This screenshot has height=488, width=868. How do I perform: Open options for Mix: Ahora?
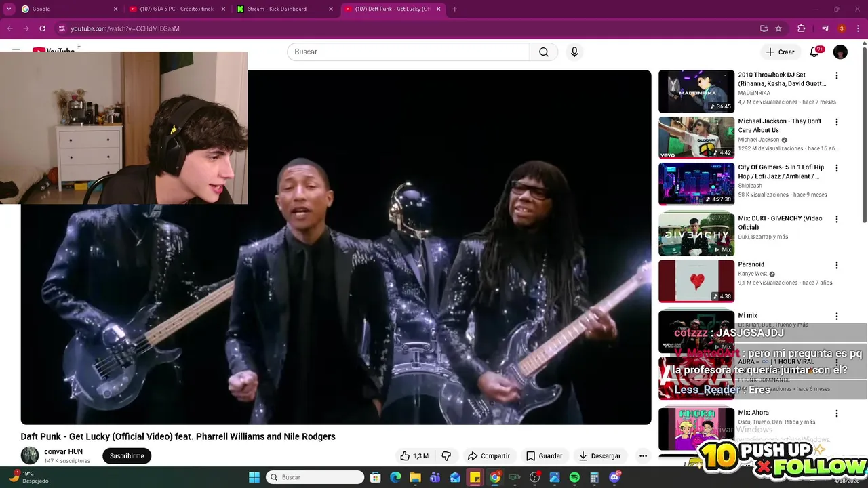pyautogui.click(x=836, y=413)
